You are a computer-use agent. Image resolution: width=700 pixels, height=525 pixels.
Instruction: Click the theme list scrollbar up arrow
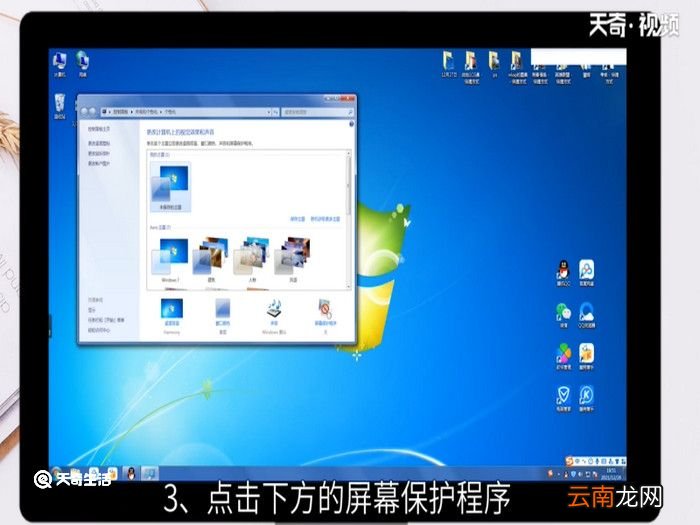click(x=349, y=154)
